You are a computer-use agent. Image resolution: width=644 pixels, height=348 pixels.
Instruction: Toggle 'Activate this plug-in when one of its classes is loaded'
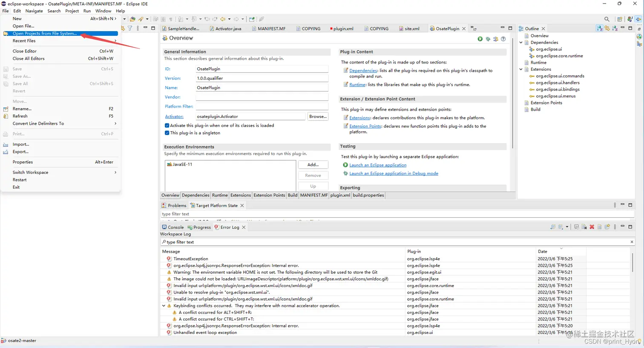(167, 126)
